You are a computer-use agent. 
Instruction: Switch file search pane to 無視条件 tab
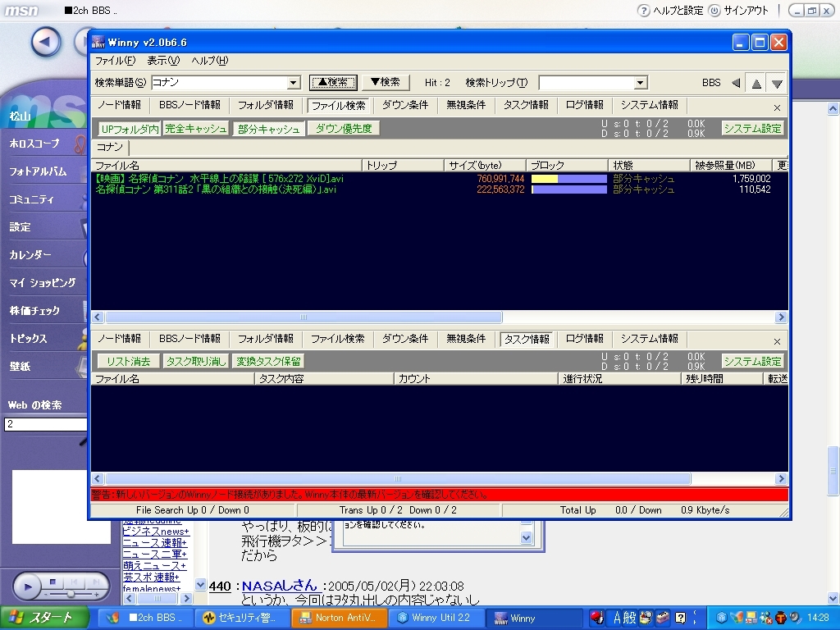[466, 105]
